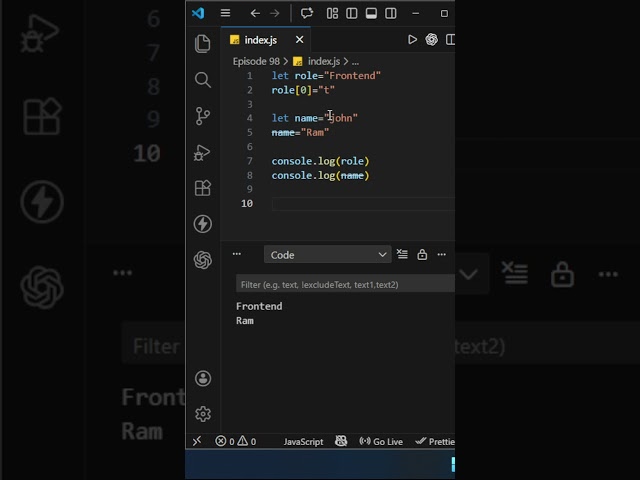Open the Explorer view
Viewport: 640px width, 480px height.
pyautogui.click(x=202, y=44)
